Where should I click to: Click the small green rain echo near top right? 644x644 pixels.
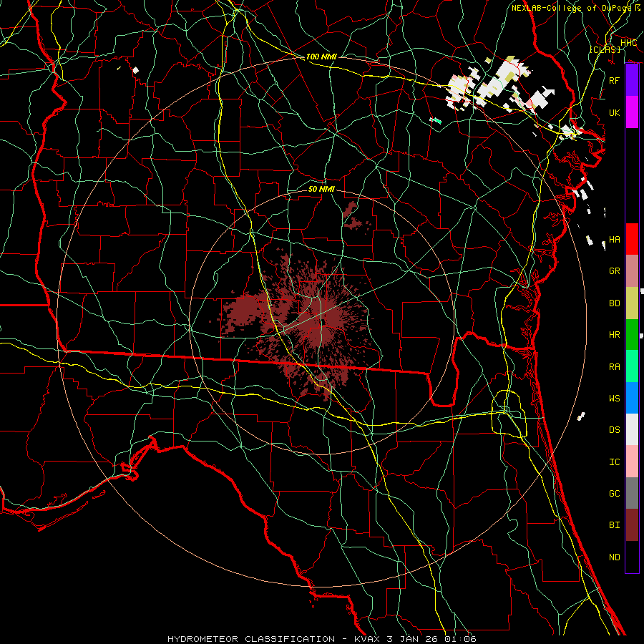[436, 121]
